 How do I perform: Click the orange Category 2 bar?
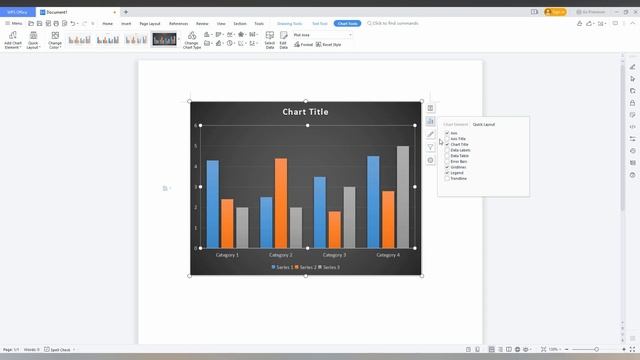click(x=281, y=203)
